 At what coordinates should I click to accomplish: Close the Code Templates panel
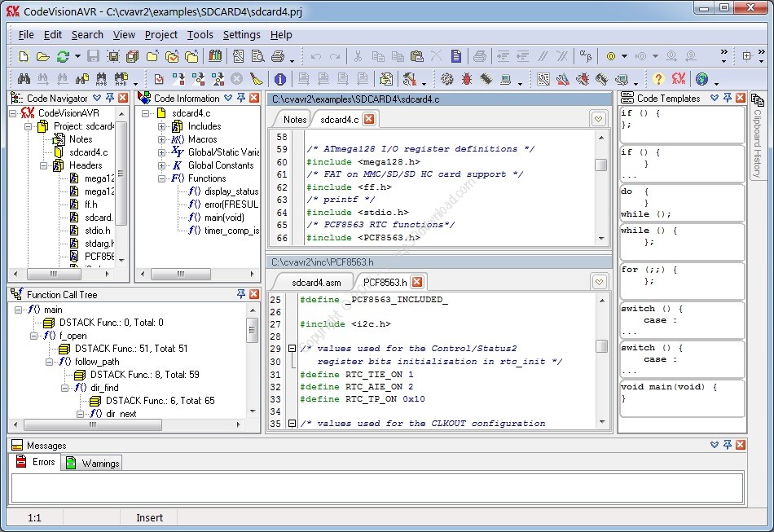click(x=741, y=98)
